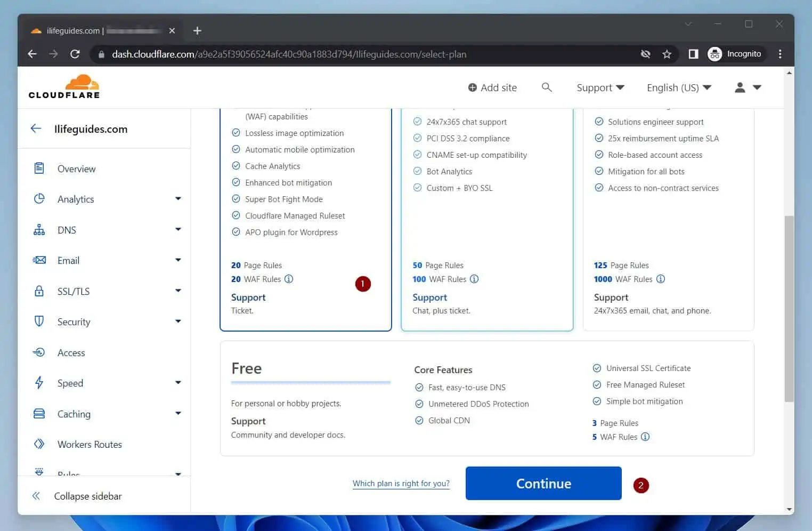The width and height of the screenshot is (812, 531).
Task: Click the Security shield icon
Action: 39,321
